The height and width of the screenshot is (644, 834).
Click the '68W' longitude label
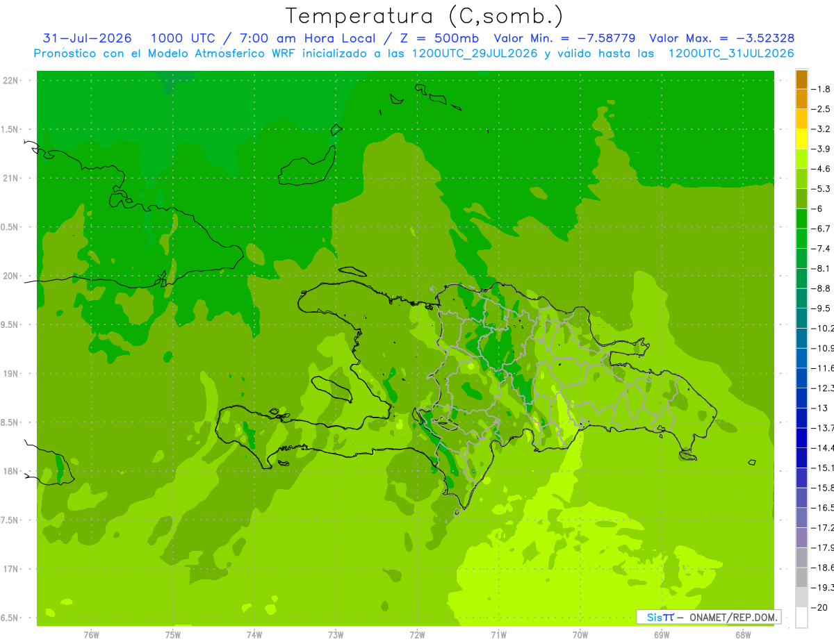pyautogui.click(x=743, y=634)
